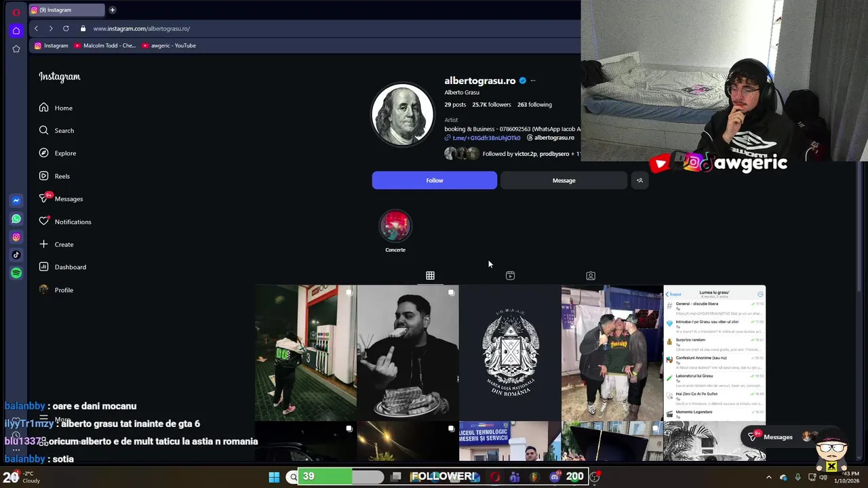868x488 pixels.
Task: Show hidden system tray icons
Action: [768, 477]
